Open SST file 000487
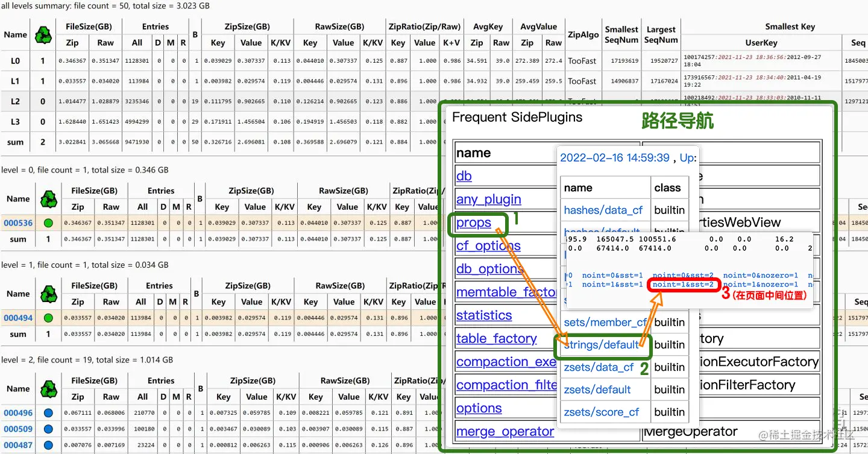Screen dimensions: 868x454 pyautogui.click(x=18, y=445)
